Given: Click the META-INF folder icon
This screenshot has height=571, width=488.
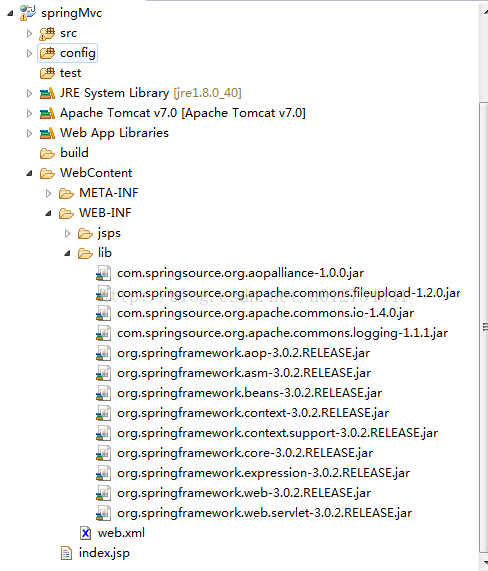Looking at the screenshot, I should coord(66,193).
